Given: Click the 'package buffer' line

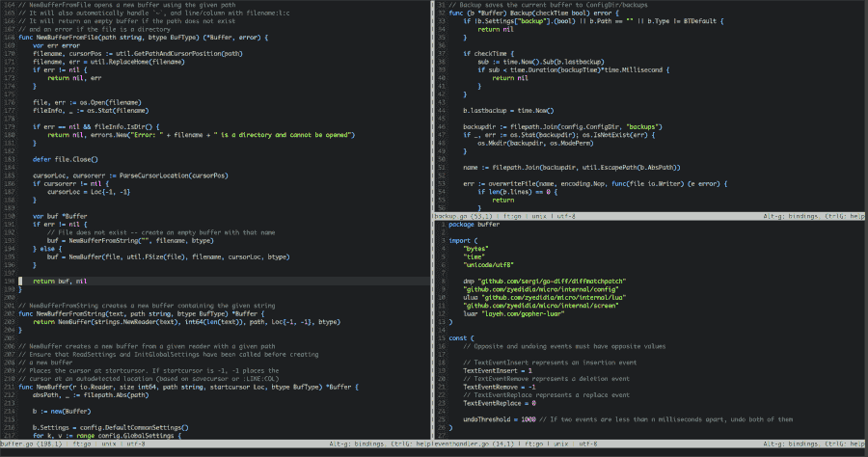Looking at the screenshot, I should click(x=474, y=225).
